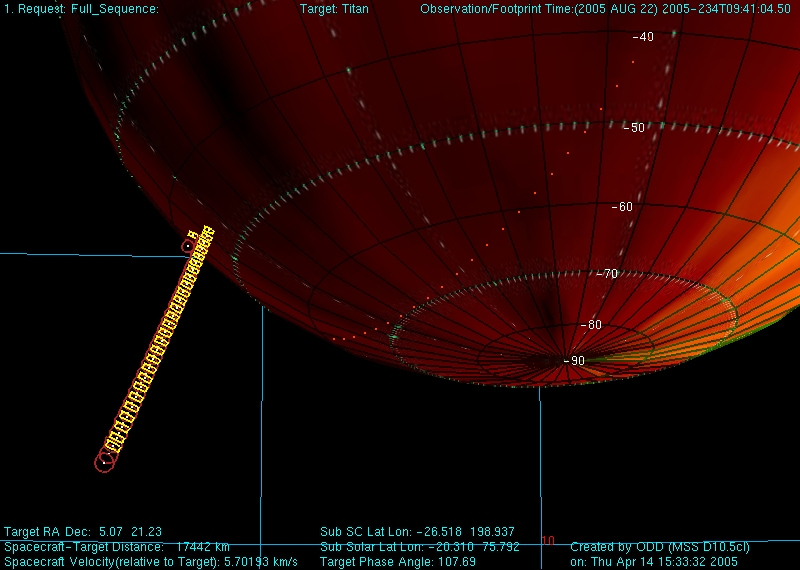
Task: Click the "Target RA Dec: 5.07 21.23" readout
Action: pos(83,532)
